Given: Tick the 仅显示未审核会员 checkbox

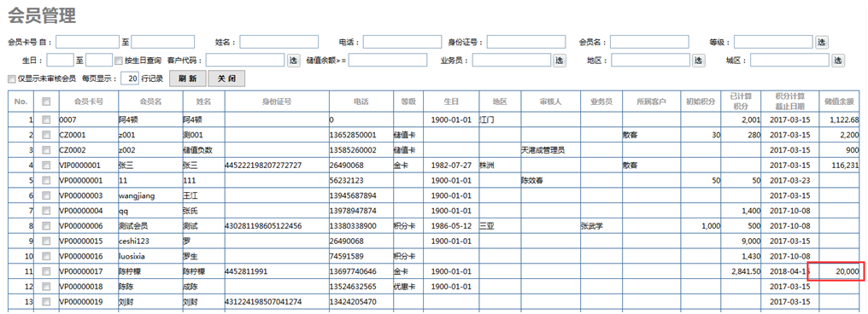Looking at the screenshot, I should (x=12, y=79).
